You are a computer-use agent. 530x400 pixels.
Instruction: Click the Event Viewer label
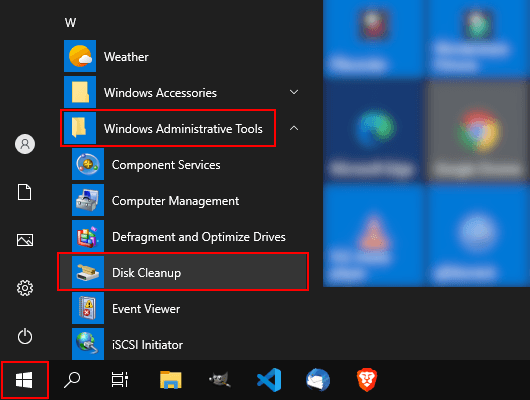pyautogui.click(x=146, y=309)
